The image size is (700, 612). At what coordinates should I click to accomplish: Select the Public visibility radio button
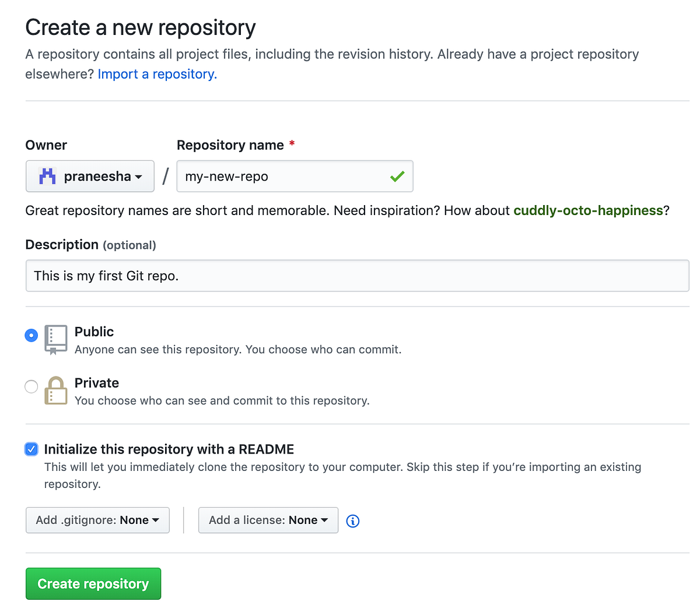(x=31, y=335)
